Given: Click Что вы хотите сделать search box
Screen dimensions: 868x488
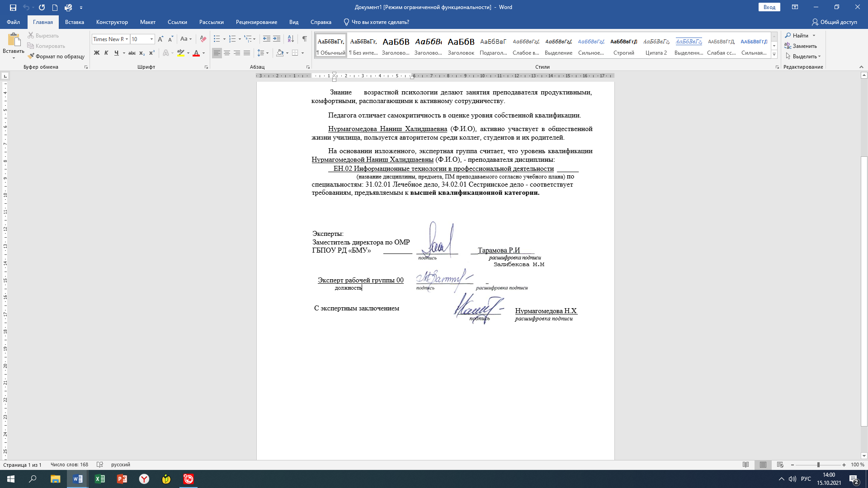Looking at the screenshot, I should coord(376,22).
